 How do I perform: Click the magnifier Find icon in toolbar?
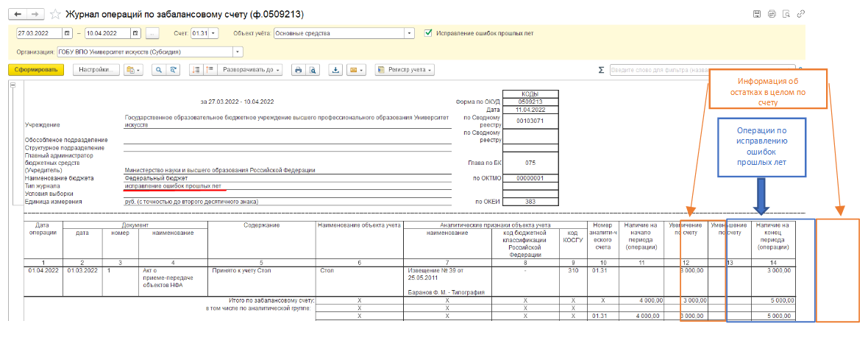158,70
